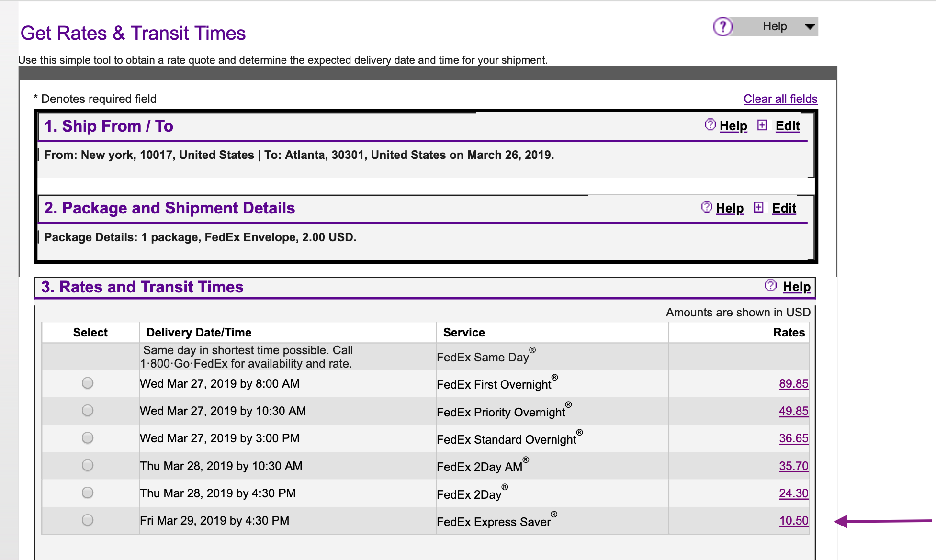Click the Thu Mar 28 by 4:30 PM delivery text
Screen dimensions: 936x560
point(218,493)
